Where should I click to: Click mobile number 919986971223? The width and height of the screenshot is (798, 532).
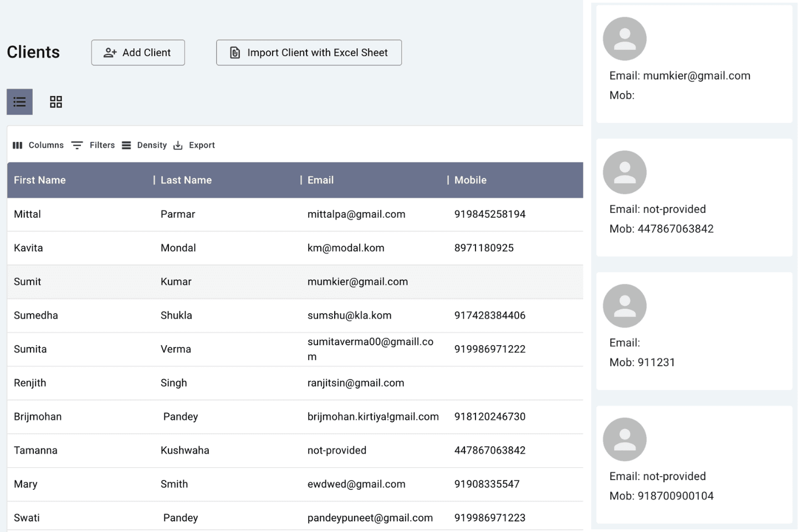490,519
